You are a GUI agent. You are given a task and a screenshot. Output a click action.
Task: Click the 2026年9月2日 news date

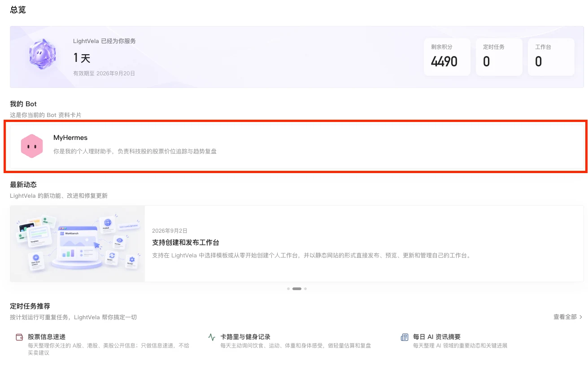point(170,231)
